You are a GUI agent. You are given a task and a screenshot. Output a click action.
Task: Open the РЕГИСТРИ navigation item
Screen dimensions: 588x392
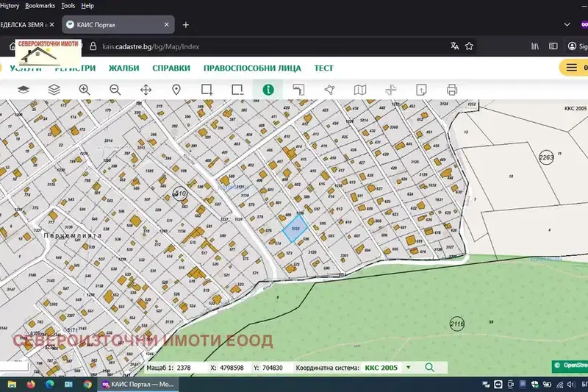tap(76, 68)
